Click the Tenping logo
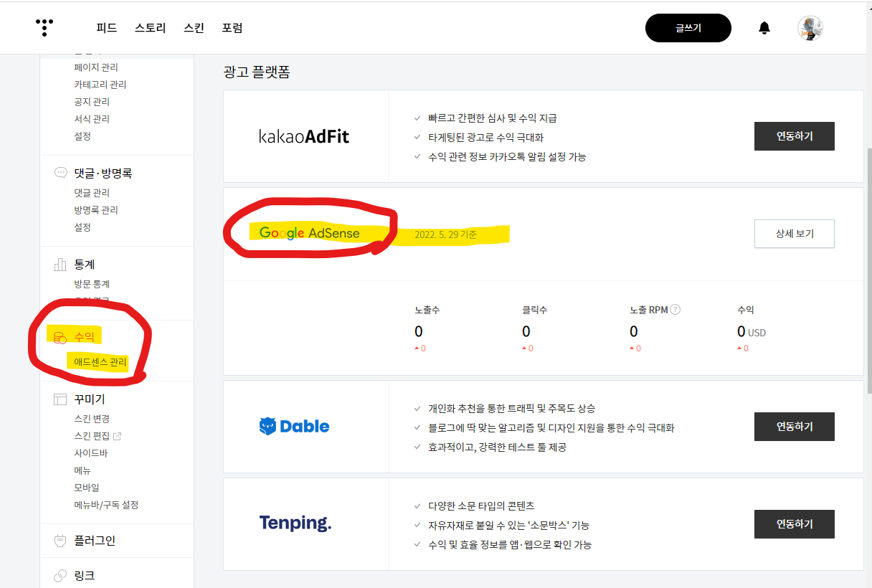The height and width of the screenshot is (588, 872). tap(295, 523)
